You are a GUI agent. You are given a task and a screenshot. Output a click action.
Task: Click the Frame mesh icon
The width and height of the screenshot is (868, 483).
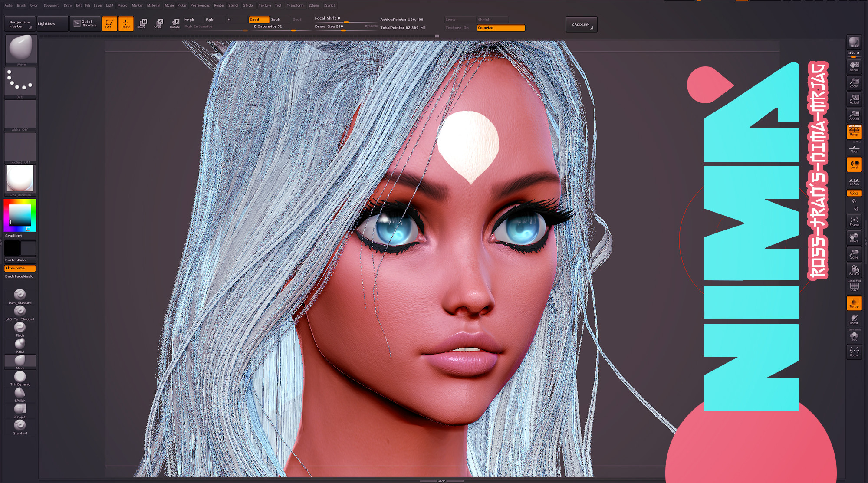(854, 221)
